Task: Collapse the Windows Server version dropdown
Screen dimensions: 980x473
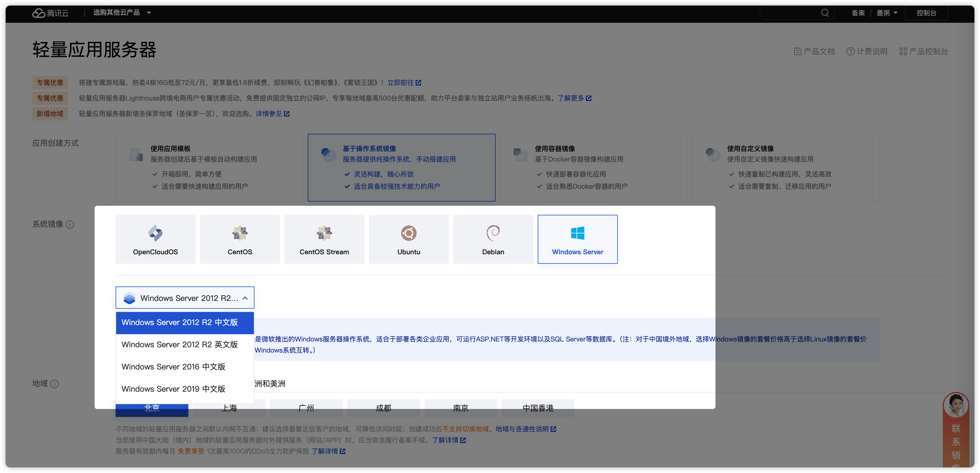Action: tap(185, 298)
